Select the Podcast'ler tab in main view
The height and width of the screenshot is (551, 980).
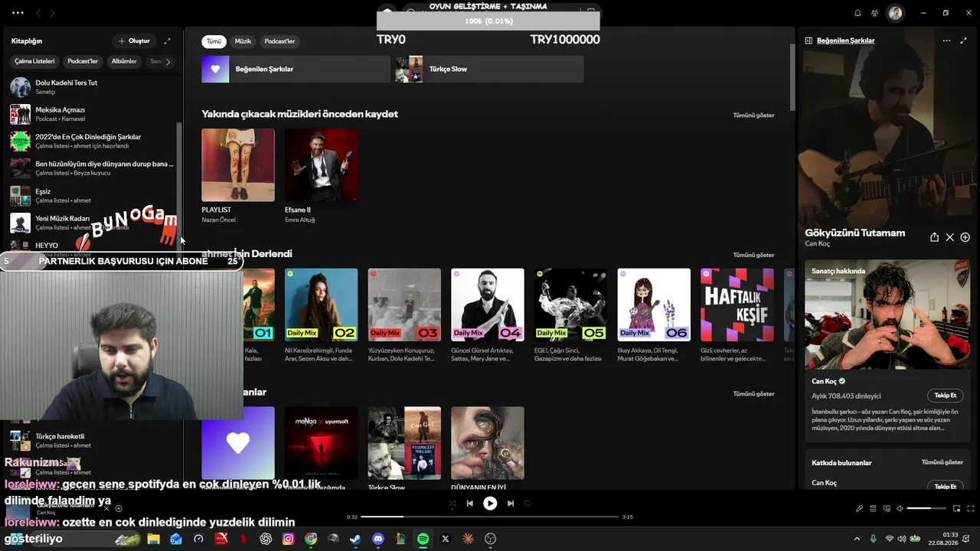[279, 41]
